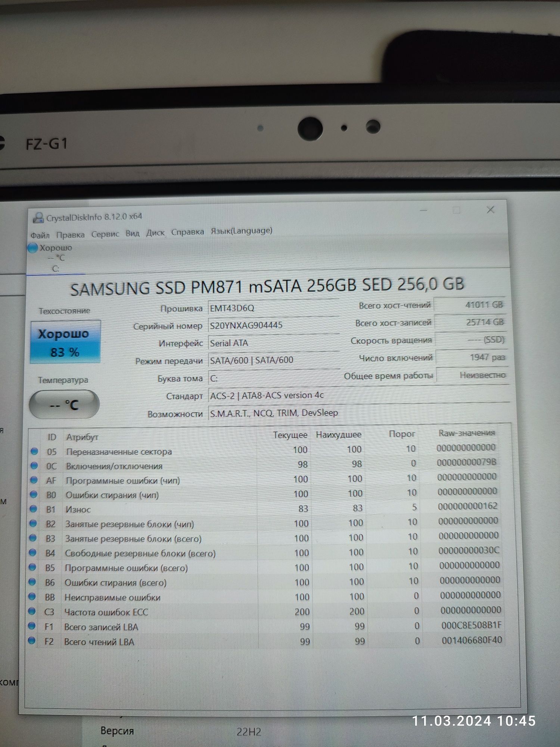
Task: Click the standard field ACS-2 | ATA8-ACS version 4c
Action: point(358,395)
